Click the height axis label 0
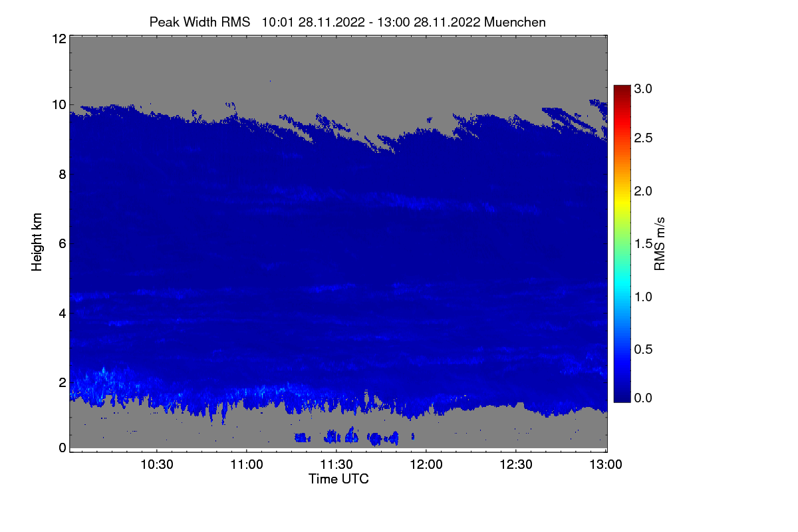Viewport: 798px width, 532px height. pyautogui.click(x=61, y=448)
